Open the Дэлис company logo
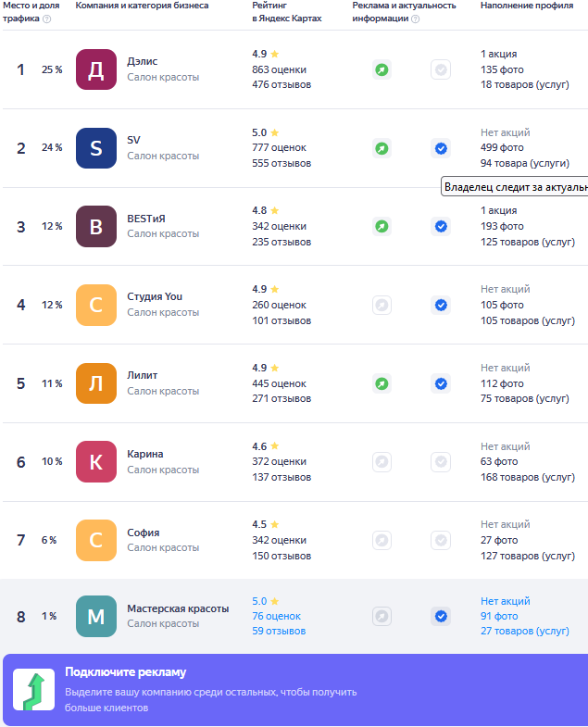The width and height of the screenshot is (588, 727). pos(96,69)
